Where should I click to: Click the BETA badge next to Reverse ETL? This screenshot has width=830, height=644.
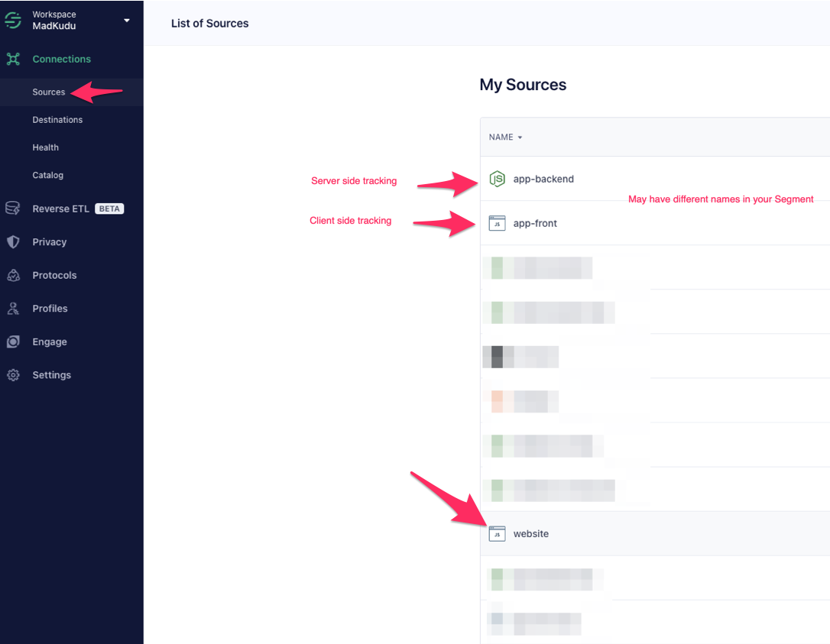tap(109, 209)
